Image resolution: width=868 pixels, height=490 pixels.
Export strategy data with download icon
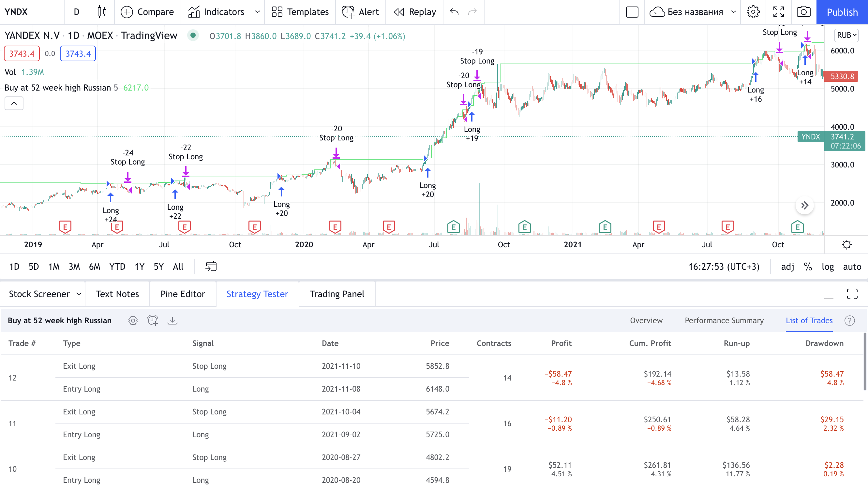[x=172, y=320]
